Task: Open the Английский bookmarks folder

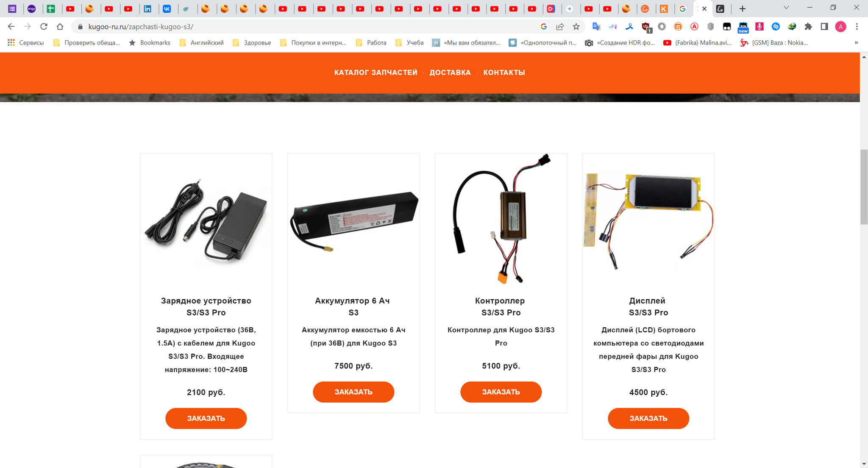Action: [202, 42]
